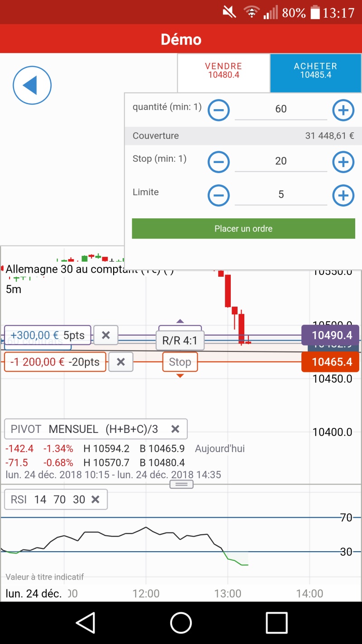Close the RSI 14 70 30 indicator
362x644 pixels.
tap(95, 500)
